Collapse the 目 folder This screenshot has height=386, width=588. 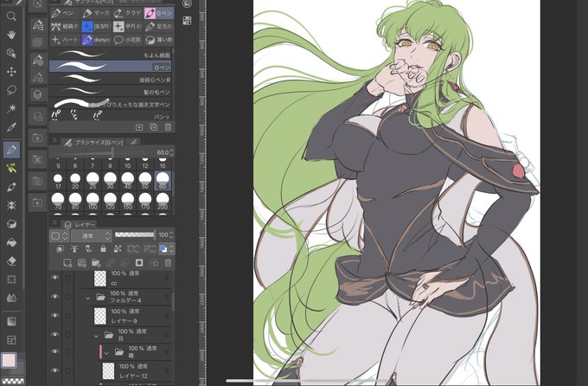click(96, 335)
